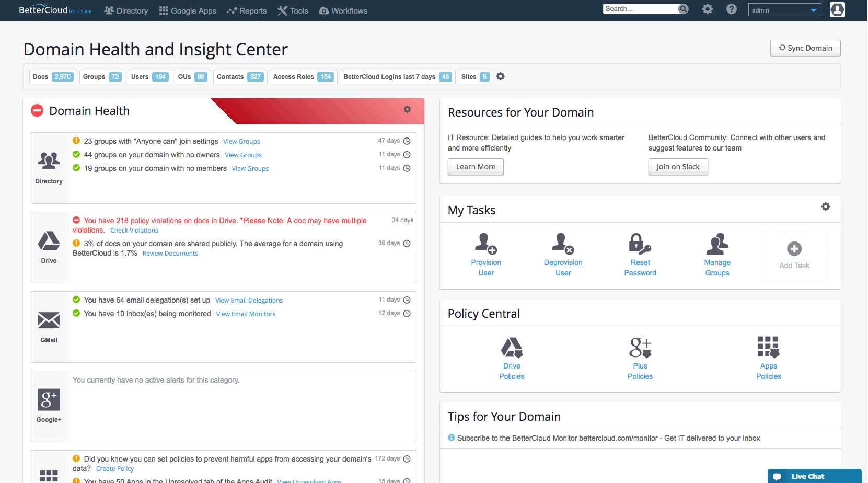The height and width of the screenshot is (483, 868).
Task: Open the Users 194 stat
Action: point(149,77)
